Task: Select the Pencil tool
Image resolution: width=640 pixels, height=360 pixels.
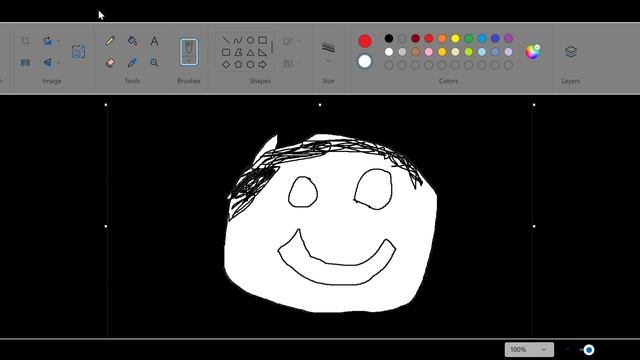Action: [x=110, y=40]
